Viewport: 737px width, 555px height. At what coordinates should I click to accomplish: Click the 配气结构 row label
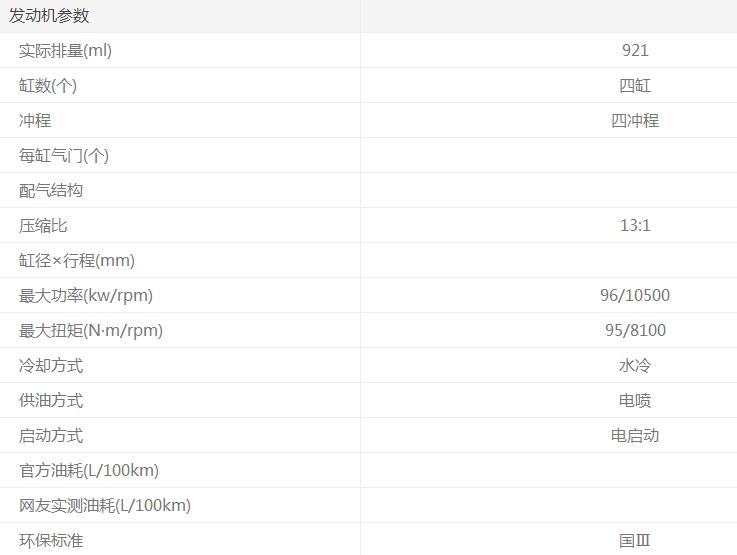tap(51, 190)
